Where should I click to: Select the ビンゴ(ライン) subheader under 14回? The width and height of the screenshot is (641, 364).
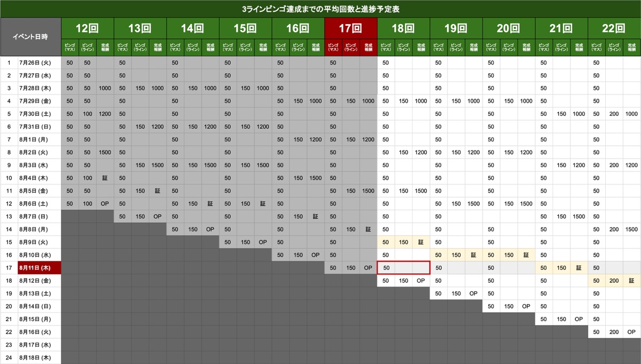(193, 47)
